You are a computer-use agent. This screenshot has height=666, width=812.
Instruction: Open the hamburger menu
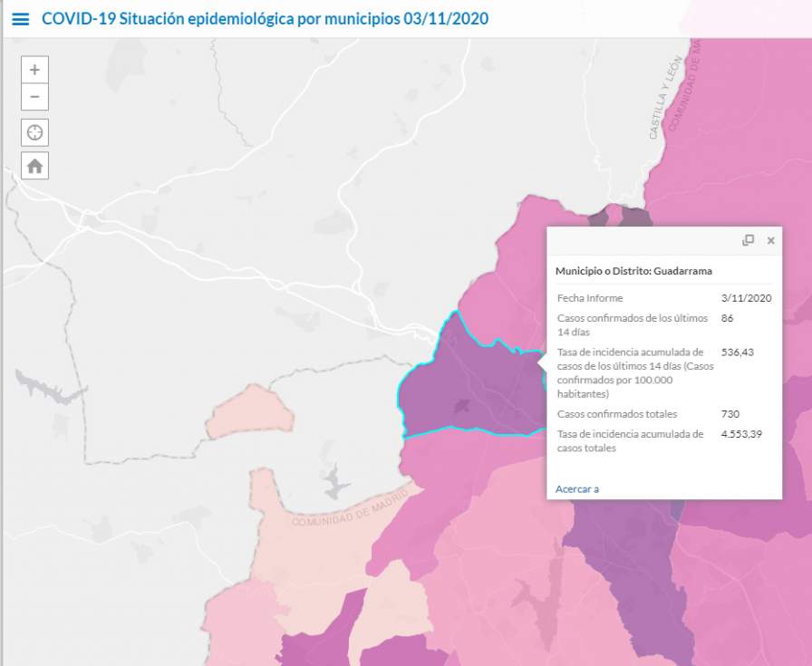tap(20, 19)
